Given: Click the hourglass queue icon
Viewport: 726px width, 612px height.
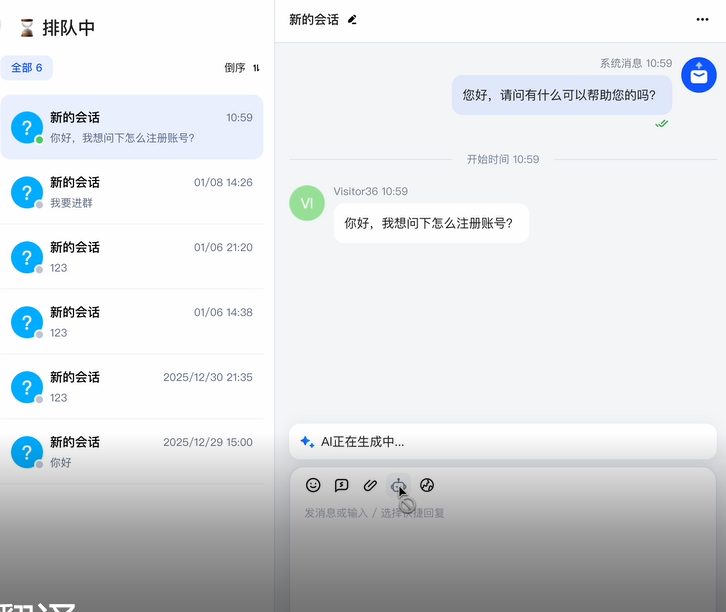Looking at the screenshot, I should click(x=26, y=28).
